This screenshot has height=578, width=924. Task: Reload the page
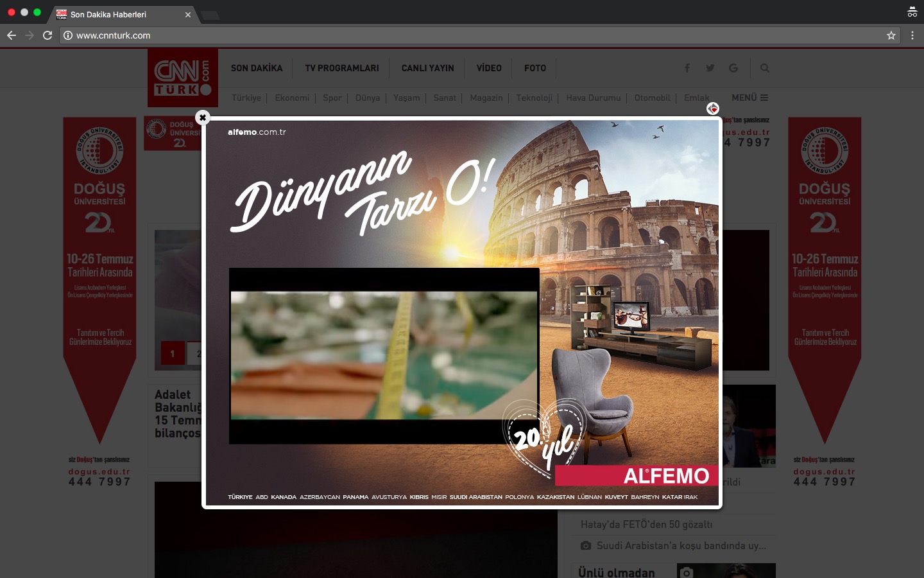pos(47,35)
